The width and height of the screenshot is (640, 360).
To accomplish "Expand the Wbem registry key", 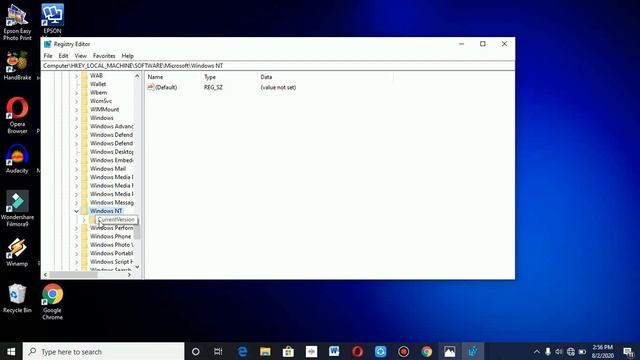I will [76, 93].
